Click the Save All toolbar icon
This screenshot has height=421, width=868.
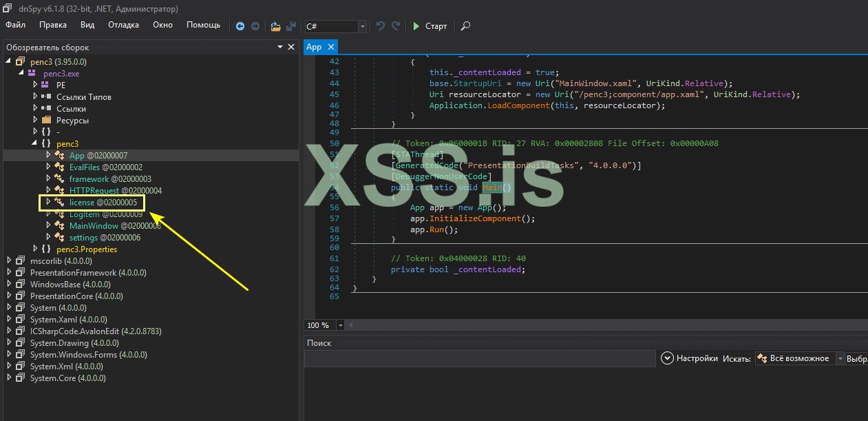click(x=291, y=26)
